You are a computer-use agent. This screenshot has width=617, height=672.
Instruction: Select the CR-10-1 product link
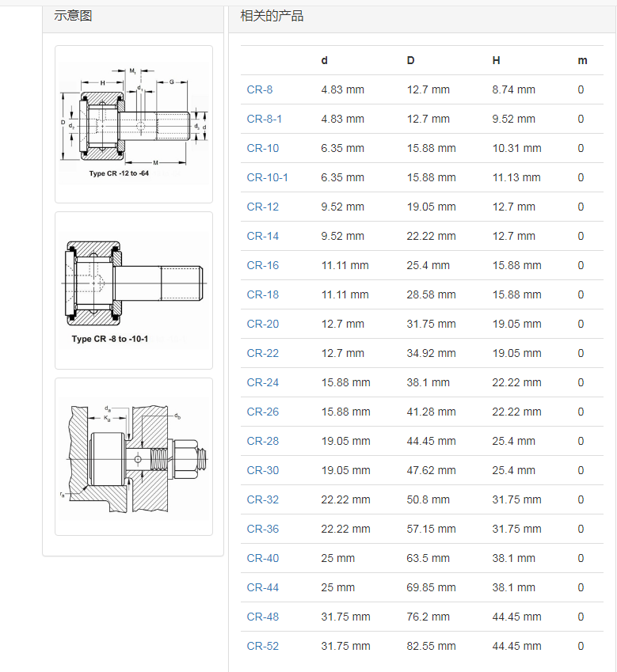tap(267, 178)
